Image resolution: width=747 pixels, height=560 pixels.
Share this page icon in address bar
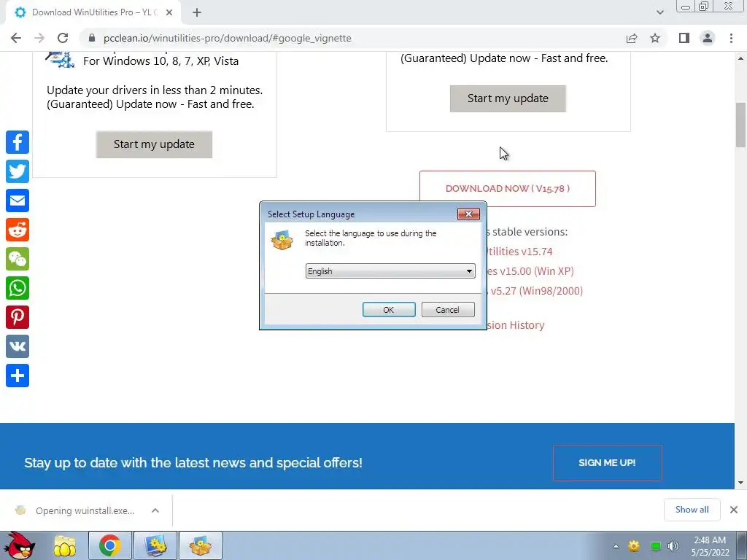(632, 38)
